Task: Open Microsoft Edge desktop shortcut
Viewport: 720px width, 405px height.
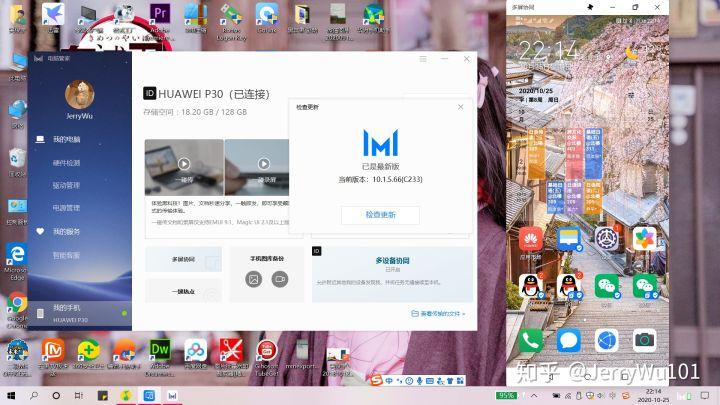Action: point(17,262)
